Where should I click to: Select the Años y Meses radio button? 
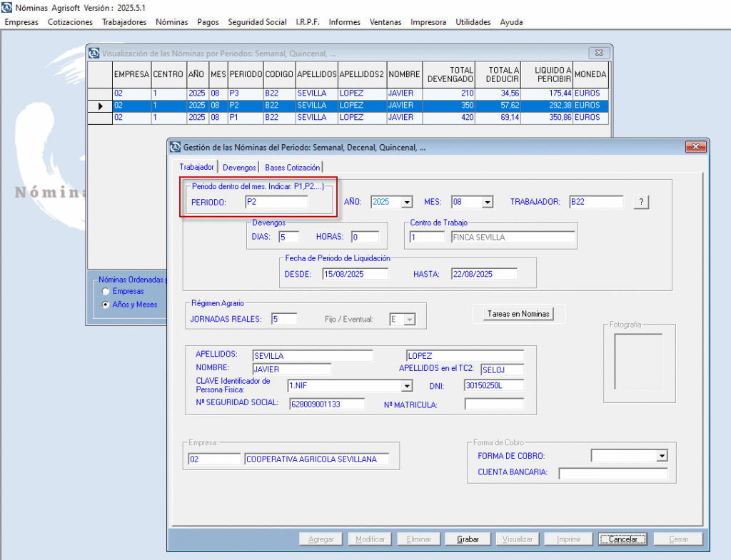tap(106, 305)
